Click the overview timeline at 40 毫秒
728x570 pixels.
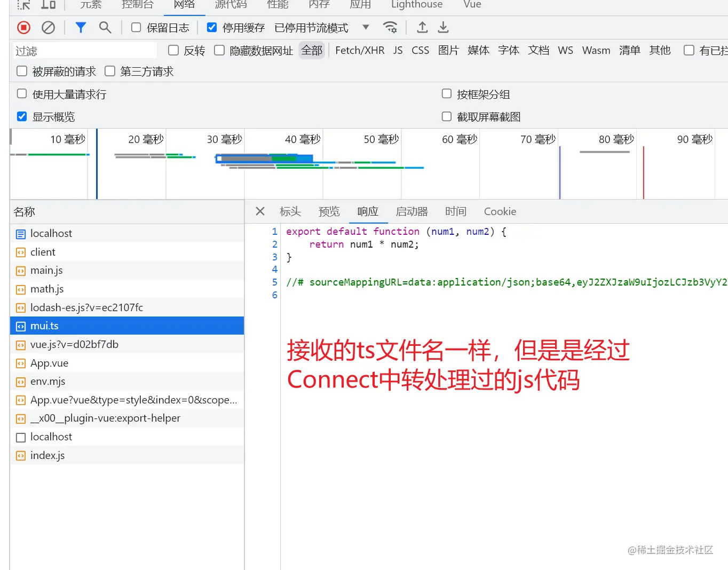pos(303,139)
